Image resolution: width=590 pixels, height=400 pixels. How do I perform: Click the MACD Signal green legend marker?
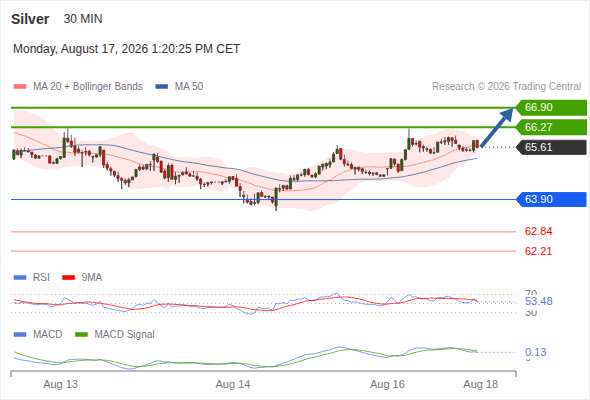(81, 335)
